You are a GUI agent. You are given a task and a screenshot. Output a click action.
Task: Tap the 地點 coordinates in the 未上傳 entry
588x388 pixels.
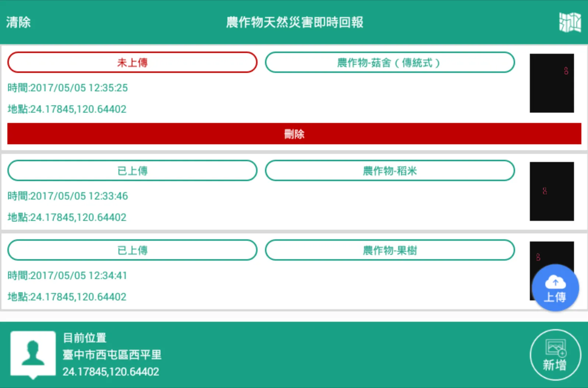point(67,109)
